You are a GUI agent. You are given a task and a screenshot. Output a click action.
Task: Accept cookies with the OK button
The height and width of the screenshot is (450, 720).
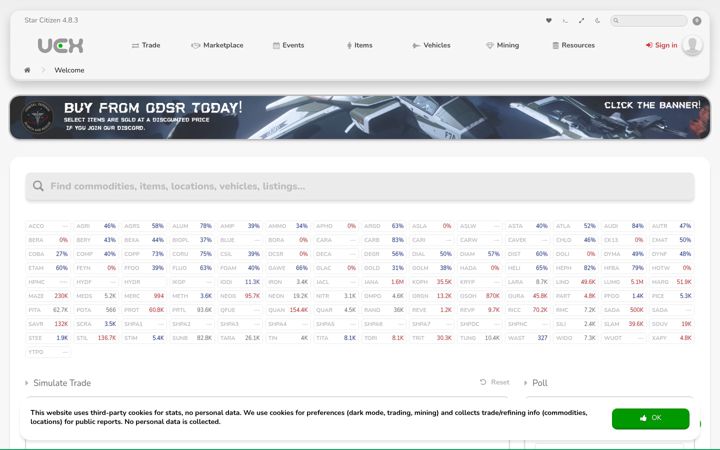point(650,418)
